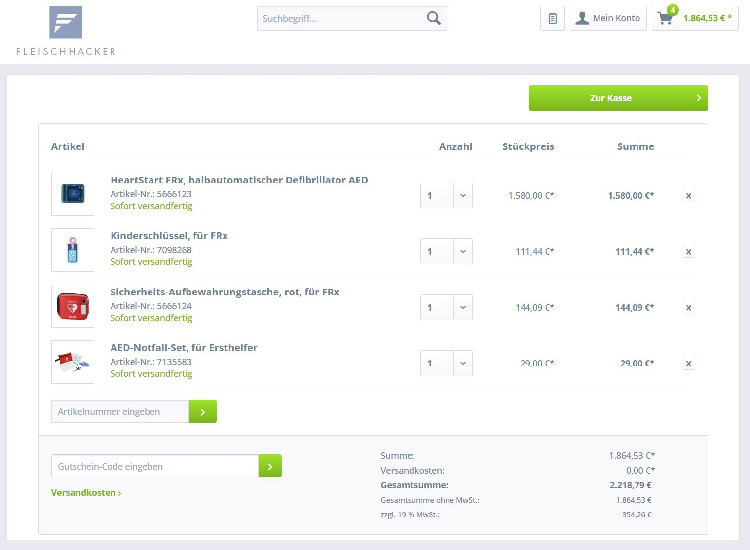This screenshot has width=750, height=550.
Task: Remove Sicherheits-Aufbewahrungstasche from cart
Action: click(x=688, y=307)
